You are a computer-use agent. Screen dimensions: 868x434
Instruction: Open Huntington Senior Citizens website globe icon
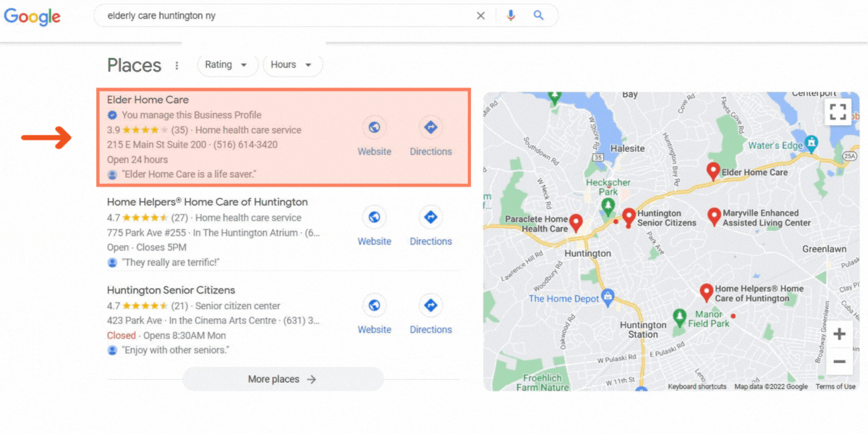click(x=374, y=305)
